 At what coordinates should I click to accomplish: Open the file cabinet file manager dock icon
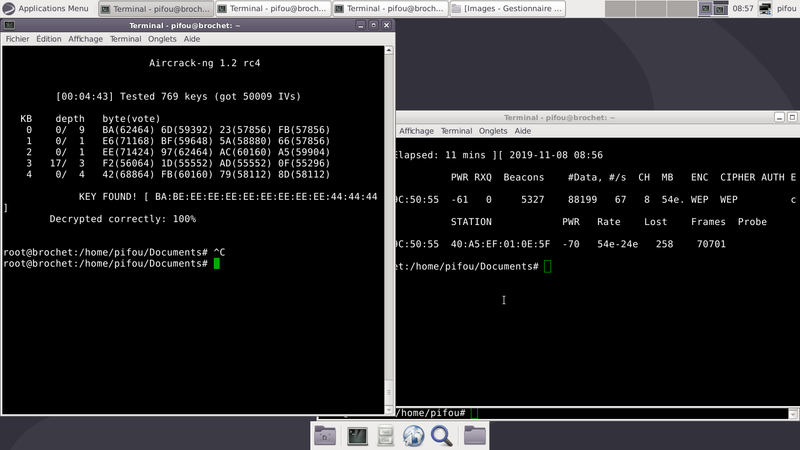(385, 436)
